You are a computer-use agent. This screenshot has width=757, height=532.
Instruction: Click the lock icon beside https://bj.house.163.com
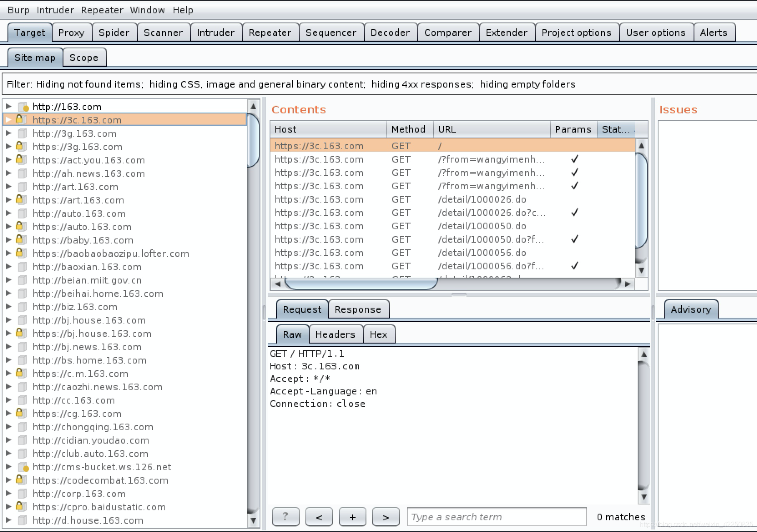click(20, 333)
